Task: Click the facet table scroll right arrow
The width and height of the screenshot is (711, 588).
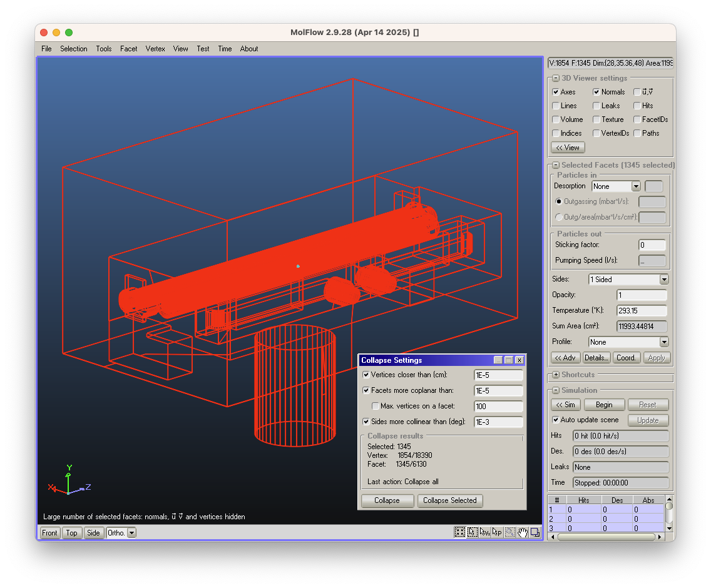Action: point(660,537)
